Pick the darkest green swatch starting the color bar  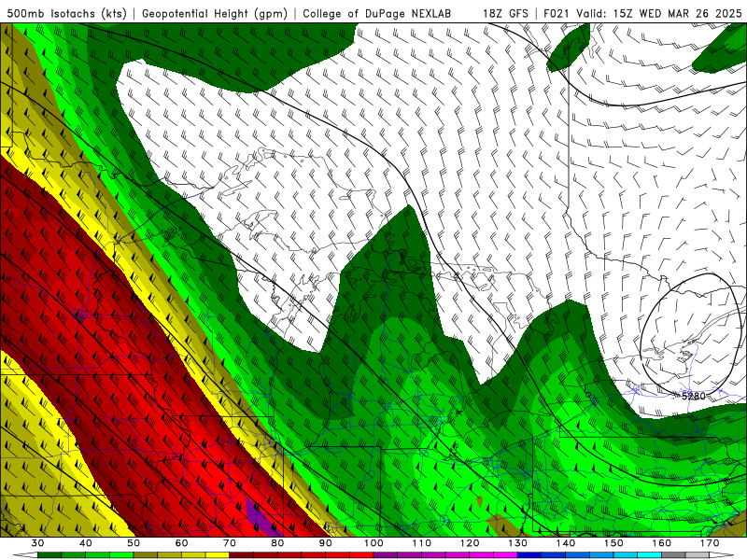(x=49, y=555)
